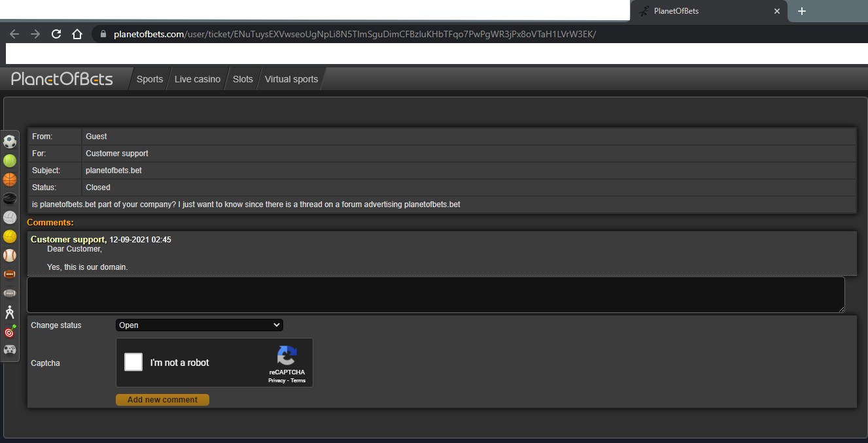The height and width of the screenshot is (443, 868).
Task: Select the yellow handball sport icon
Action: (10, 237)
